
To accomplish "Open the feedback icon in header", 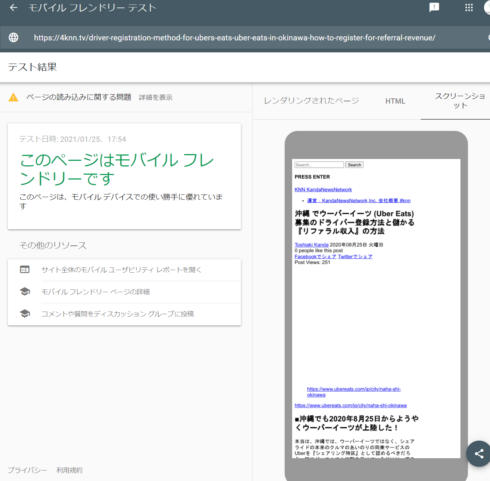I will click(434, 8).
